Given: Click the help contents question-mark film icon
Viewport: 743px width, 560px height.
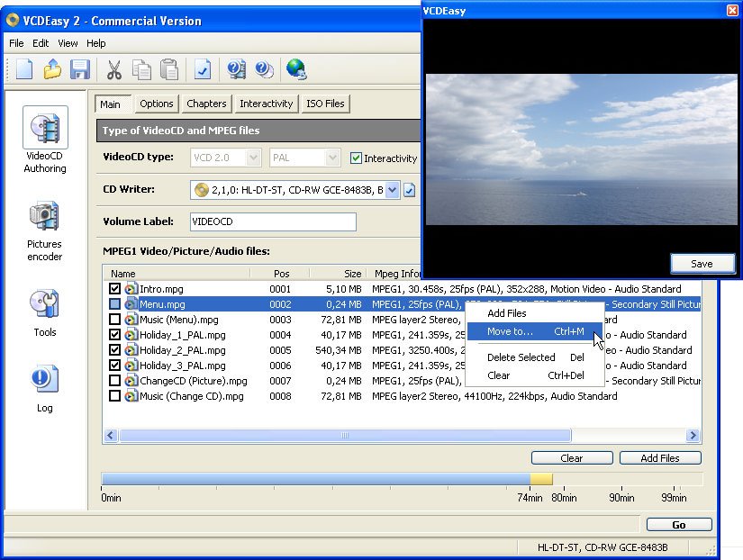Looking at the screenshot, I should (236, 69).
